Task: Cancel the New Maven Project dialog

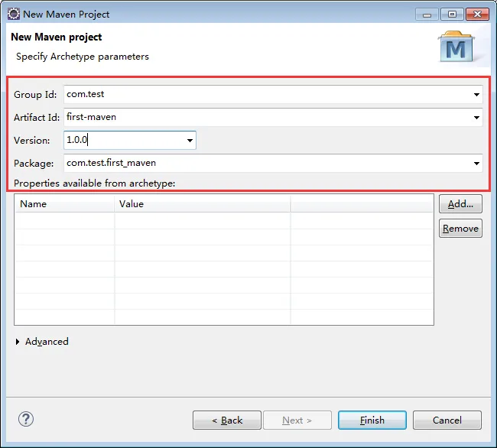Action: (x=447, y=420)
